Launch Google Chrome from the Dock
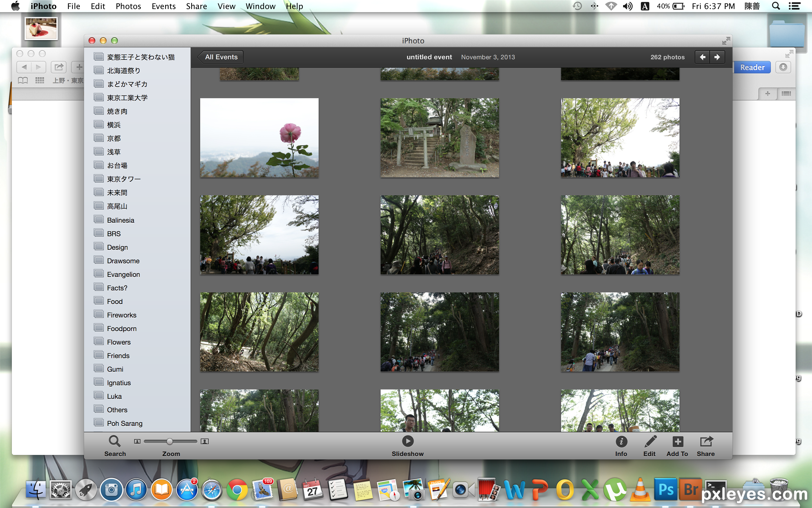Image resolution: width=812 pixels, height=508 pixels. click(237, 490)
